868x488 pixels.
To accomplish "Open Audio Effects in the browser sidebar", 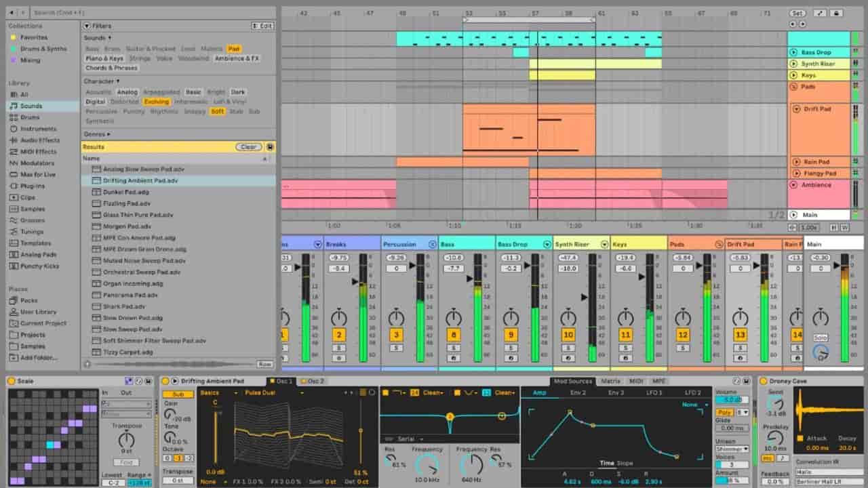I will pos(32,140).
